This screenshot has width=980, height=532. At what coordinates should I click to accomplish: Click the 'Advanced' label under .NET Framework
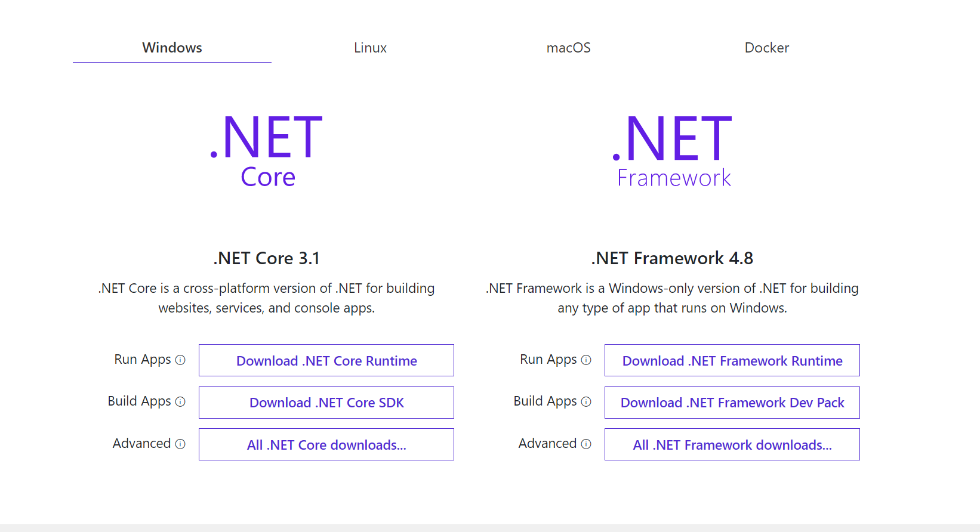[x=548, y=444]
